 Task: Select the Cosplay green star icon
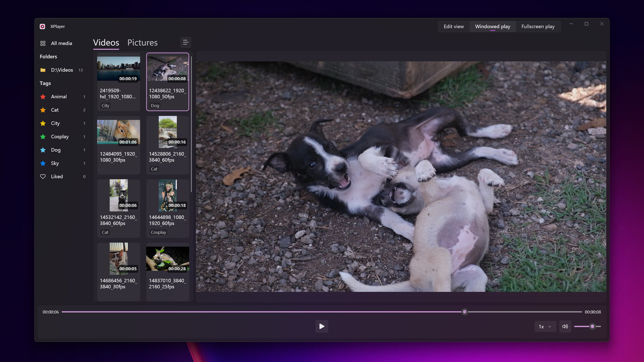(x=43, y=136)
